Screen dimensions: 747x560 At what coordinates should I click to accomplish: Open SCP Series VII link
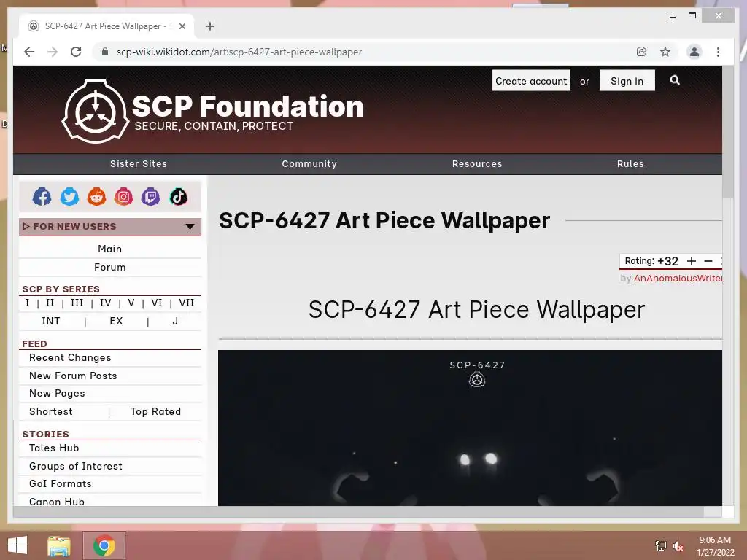[x=186, y=303]
